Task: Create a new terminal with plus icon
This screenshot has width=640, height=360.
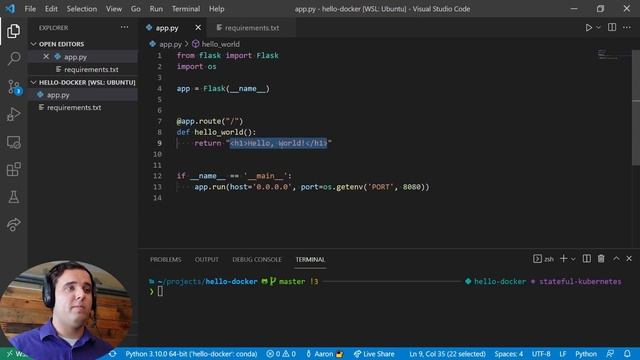Action: [x=564, y=259]
